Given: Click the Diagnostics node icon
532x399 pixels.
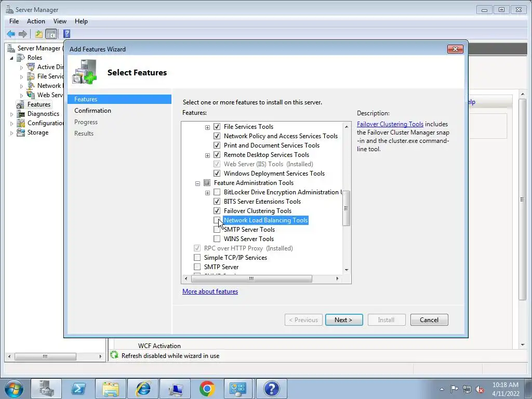Looking at the screenshot, I should [21, 114].
